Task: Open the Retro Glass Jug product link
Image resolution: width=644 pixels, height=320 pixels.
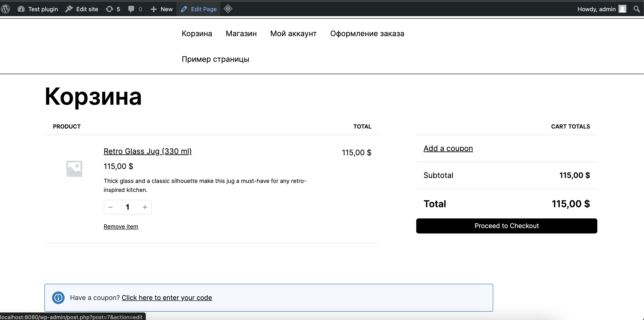Action: point(147,151)
